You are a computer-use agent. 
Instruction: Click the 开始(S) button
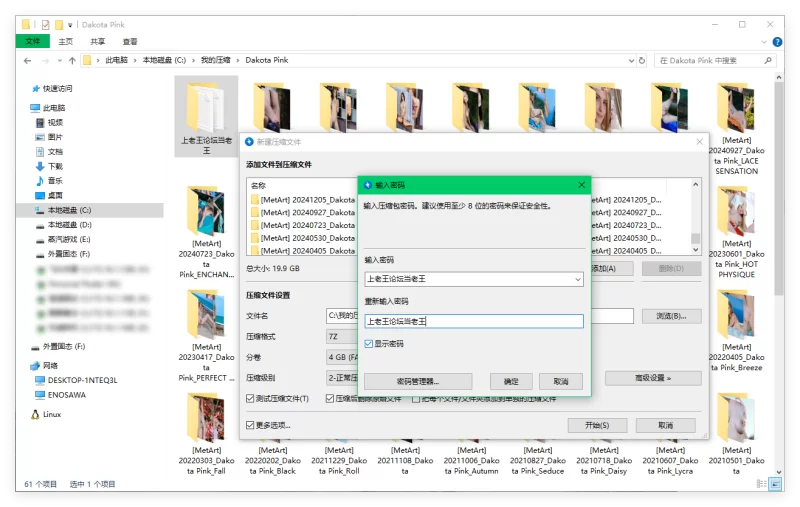(597, 425)
